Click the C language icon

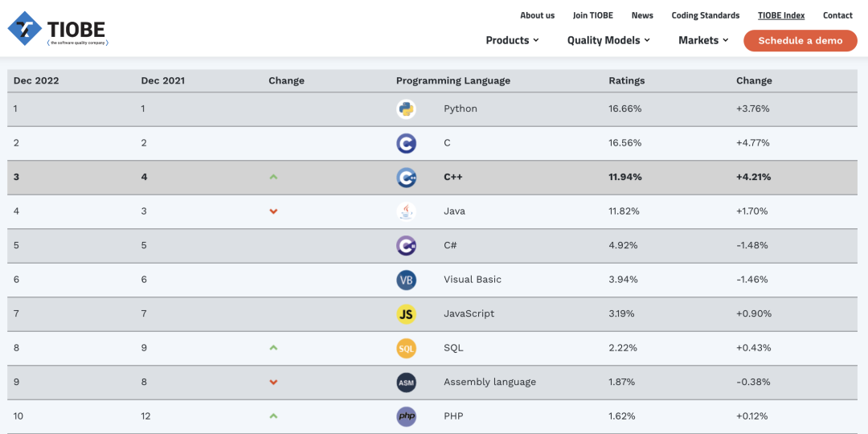tap(406, 143)
